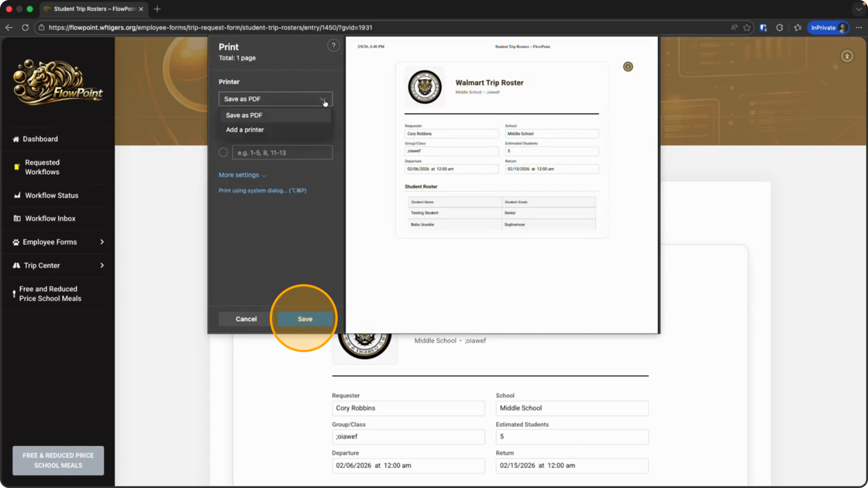Click the Read aloud icon in address bar
This screenshot has height=488, width=868.
pos(734,27)
